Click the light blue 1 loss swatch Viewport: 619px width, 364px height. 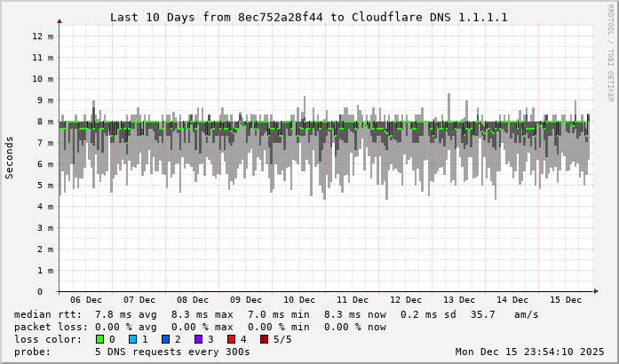[x=131, y=339]
